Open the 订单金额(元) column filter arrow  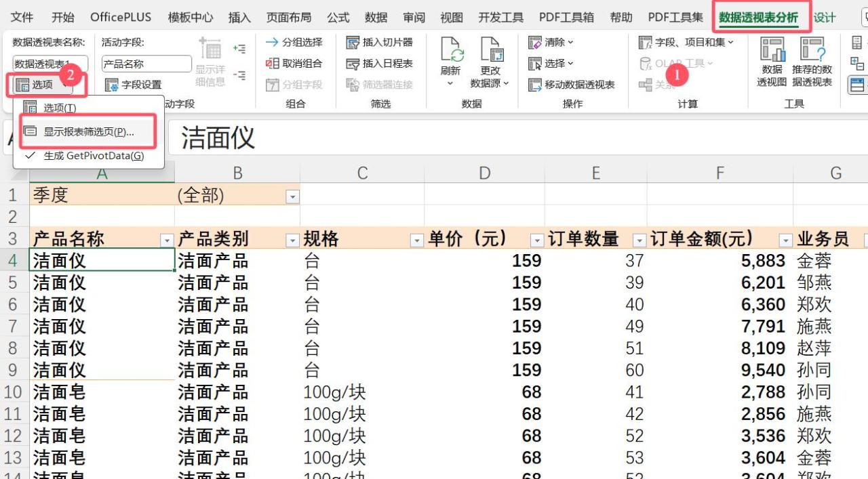coord(785,240)
